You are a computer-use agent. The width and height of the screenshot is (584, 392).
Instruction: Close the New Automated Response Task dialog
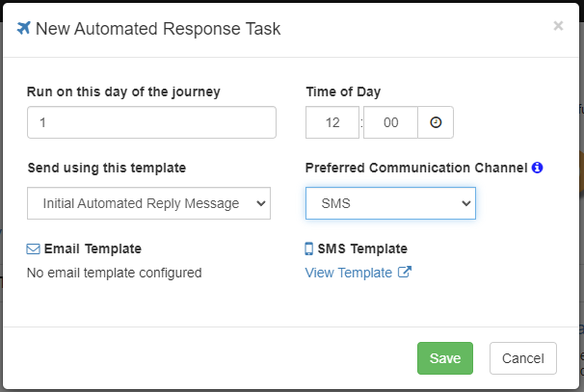[x=558, y=26]
